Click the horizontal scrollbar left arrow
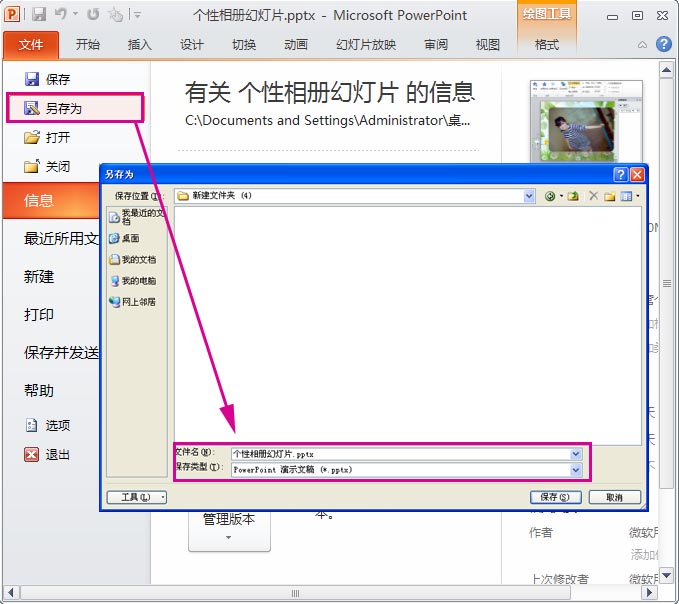The width and height of the screenshot is (679, 604). click(10, 593)
